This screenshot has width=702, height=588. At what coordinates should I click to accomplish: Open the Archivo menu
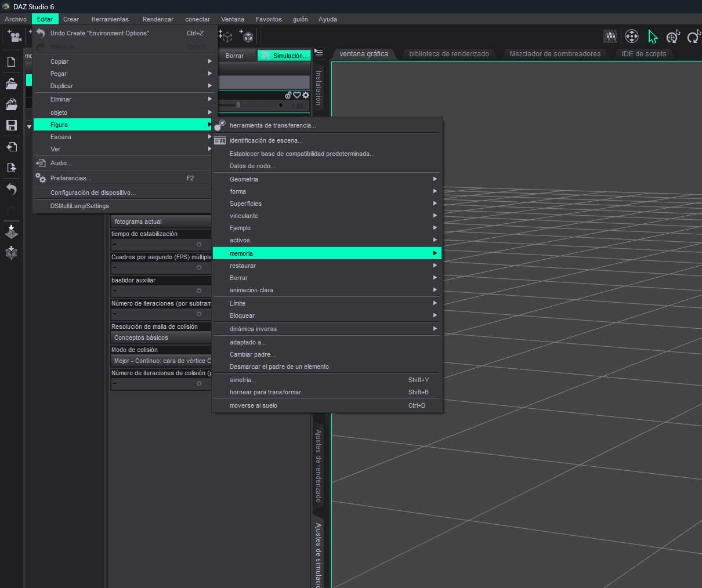16,19
